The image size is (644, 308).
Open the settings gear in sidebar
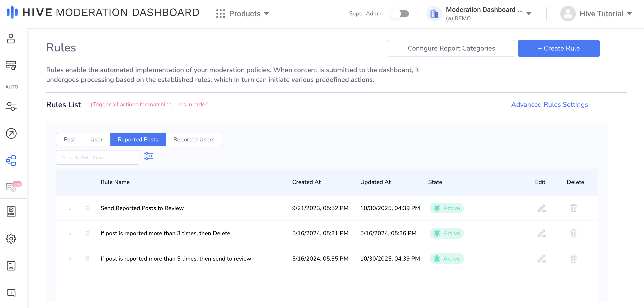[11, 239]
